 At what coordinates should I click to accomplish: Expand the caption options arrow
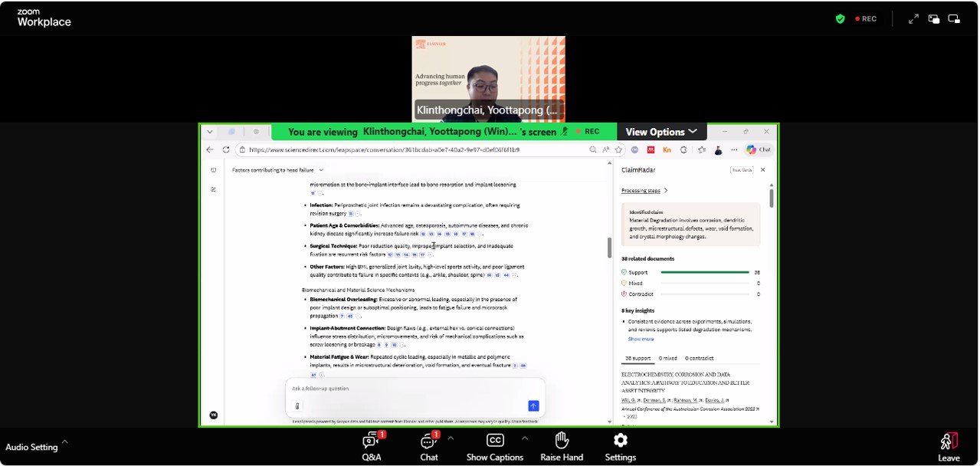pos(525,438)
